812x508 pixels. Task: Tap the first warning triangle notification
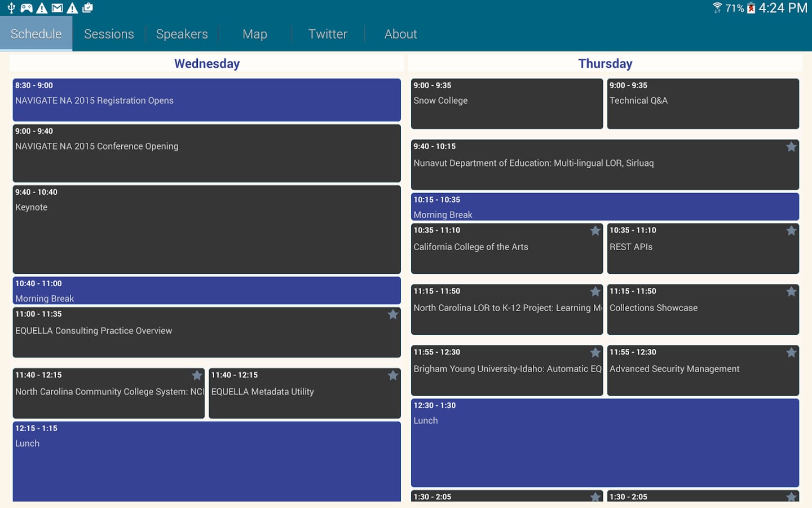[42, 8]
